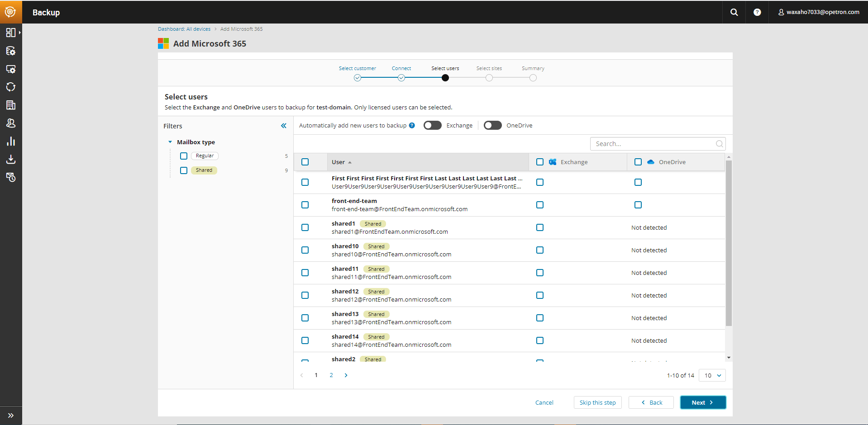Check the Exchange column header checkbox

pos(540,162)
